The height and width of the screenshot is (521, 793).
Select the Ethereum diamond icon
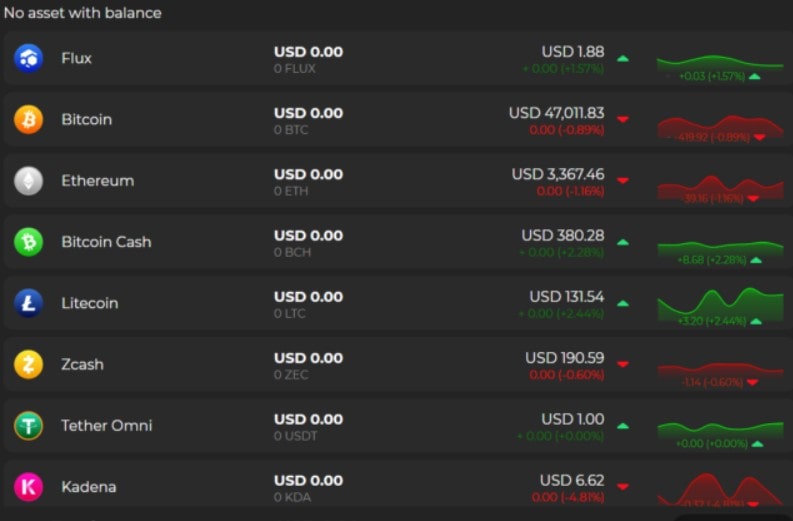[28, 181]
